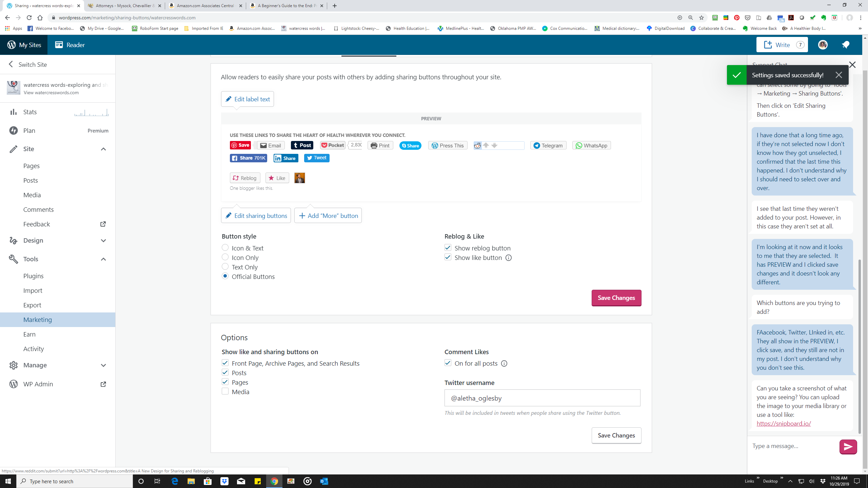Uncheck Show reblog button checkbox
Image resolution: width=868 pixels, height=488 pixels.
[448, 248]
